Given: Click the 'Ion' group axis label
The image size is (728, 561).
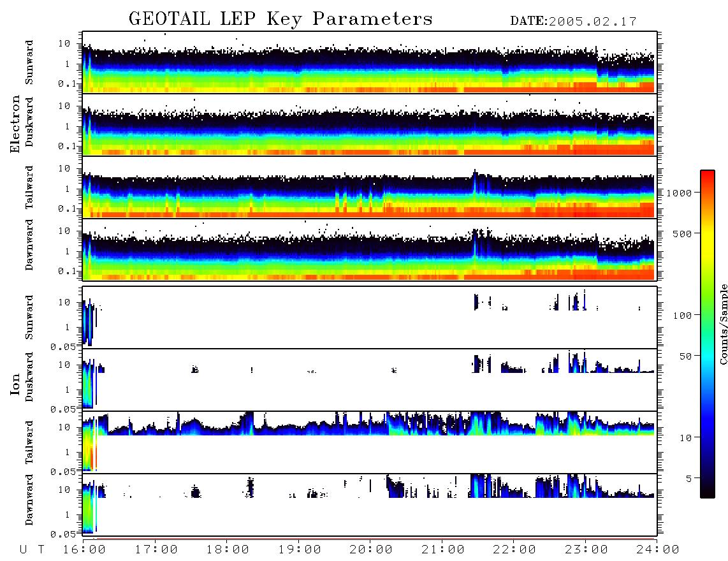Looking at the screenshot, I should (x=15, y=384).
